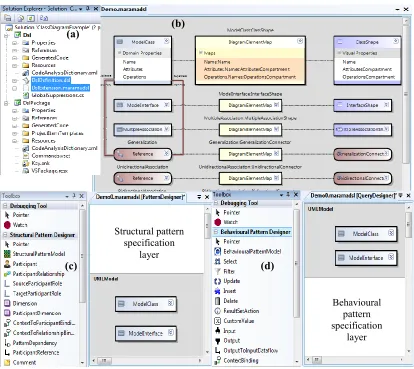Select the OutputToInputDataflow tool
414x369 pixels.
click(246, 351)
